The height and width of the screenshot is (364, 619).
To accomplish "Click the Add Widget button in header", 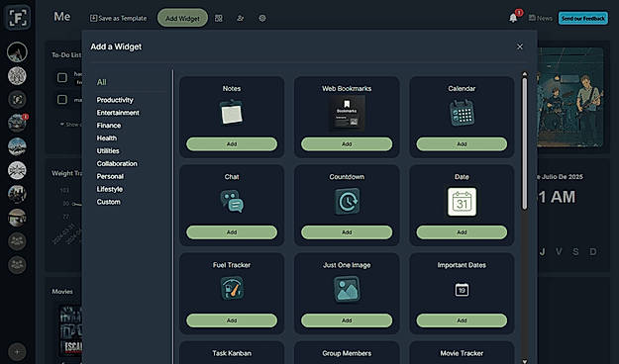I will pyautogui.click(x=182, y=18).
